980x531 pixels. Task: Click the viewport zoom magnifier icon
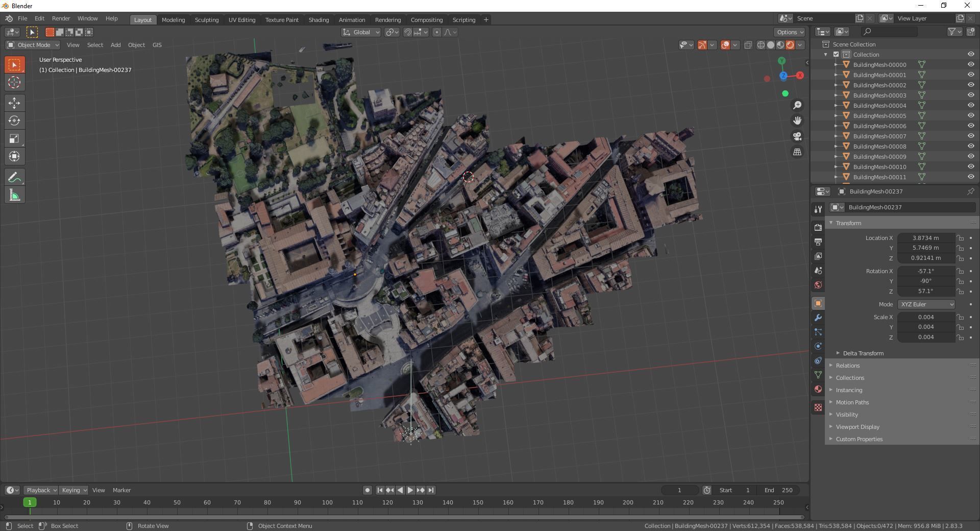click(797, 105)
